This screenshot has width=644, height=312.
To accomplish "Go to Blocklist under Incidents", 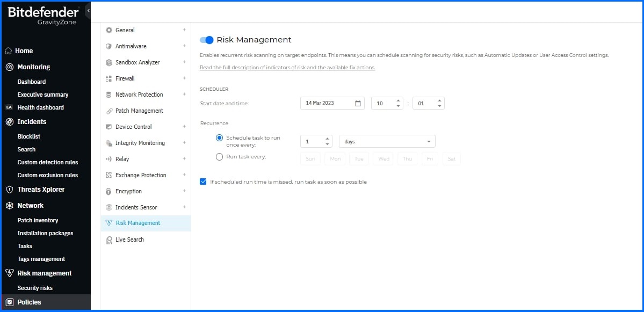I will click(x=29, y=137).
